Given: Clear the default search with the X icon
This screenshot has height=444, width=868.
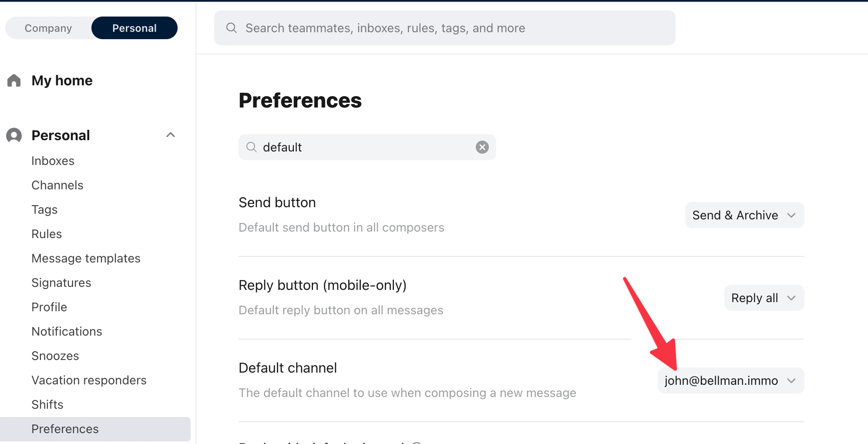Looking at the screenshot, I should click(482, 147).
